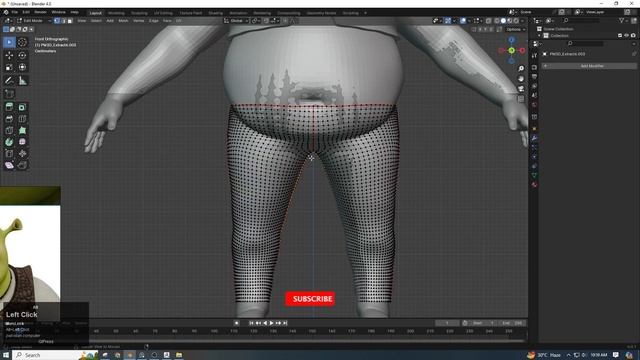Open the File menu
The image size is (640, 360).
pyautogui.click(x=15, y=12)
